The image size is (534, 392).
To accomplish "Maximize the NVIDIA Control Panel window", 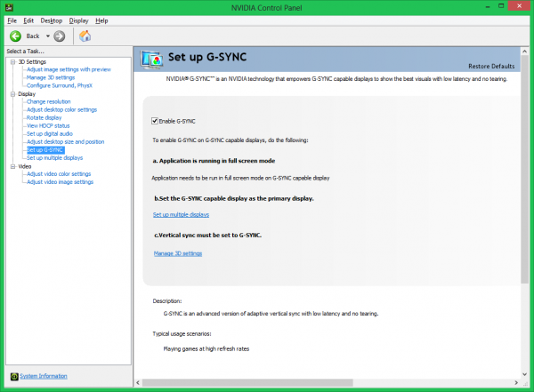I will click(x=501, y=6).
